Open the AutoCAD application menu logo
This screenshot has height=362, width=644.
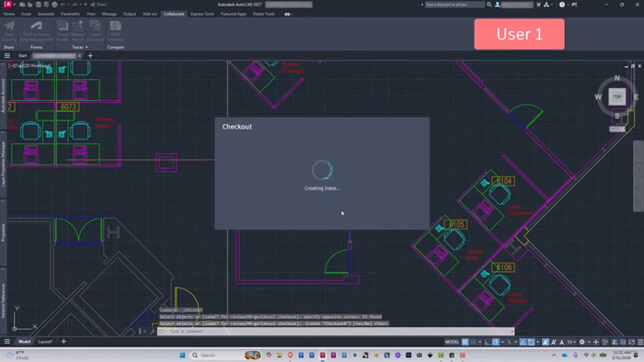[x=8, y=5]
